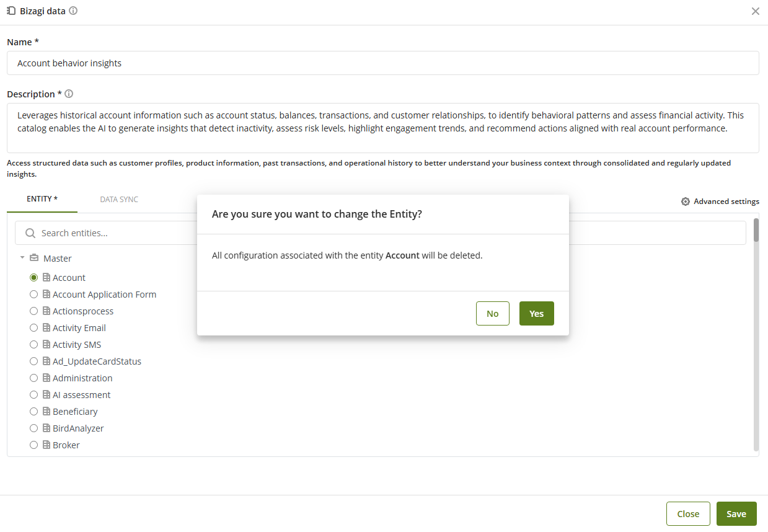Select the ENTITY tab
The image size is (768, 532).
pyautogui.click(x=42, y=199)
